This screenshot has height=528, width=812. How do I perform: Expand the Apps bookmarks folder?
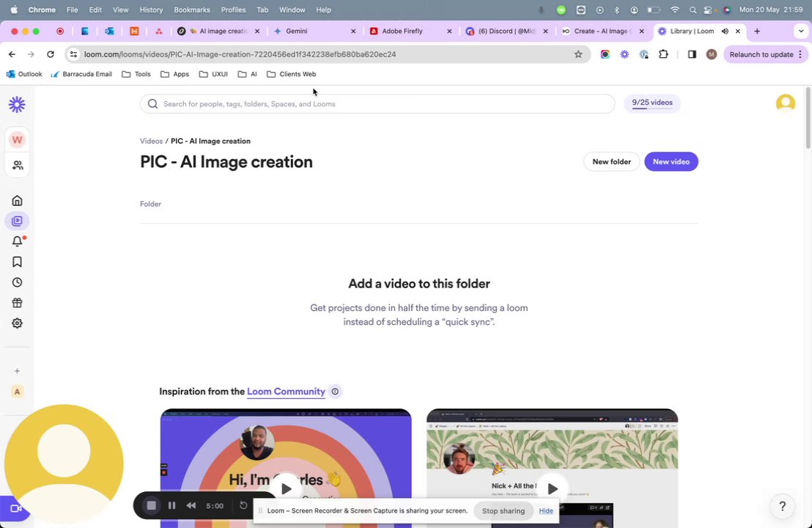(174, 74)
